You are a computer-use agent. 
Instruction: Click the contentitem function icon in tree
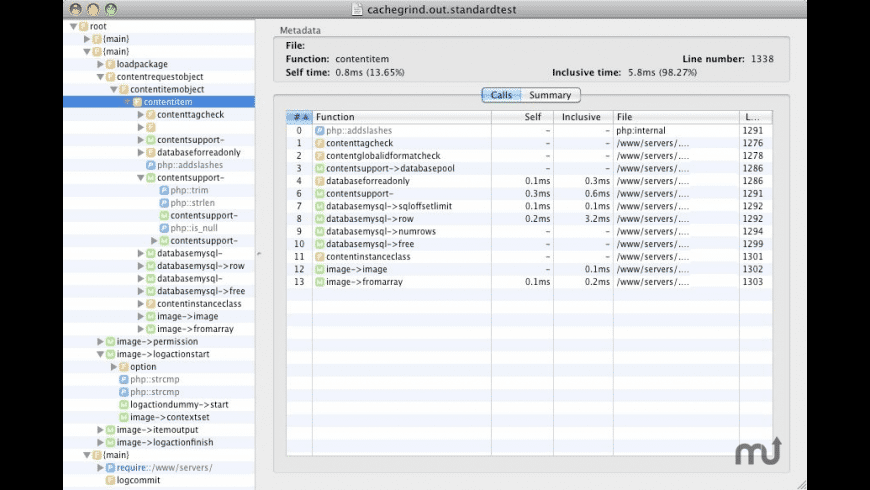tap(138, 102)
